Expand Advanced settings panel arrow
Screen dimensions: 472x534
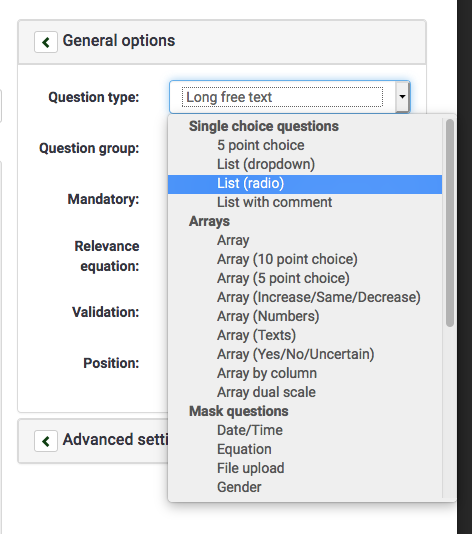(x=46, y=441)
